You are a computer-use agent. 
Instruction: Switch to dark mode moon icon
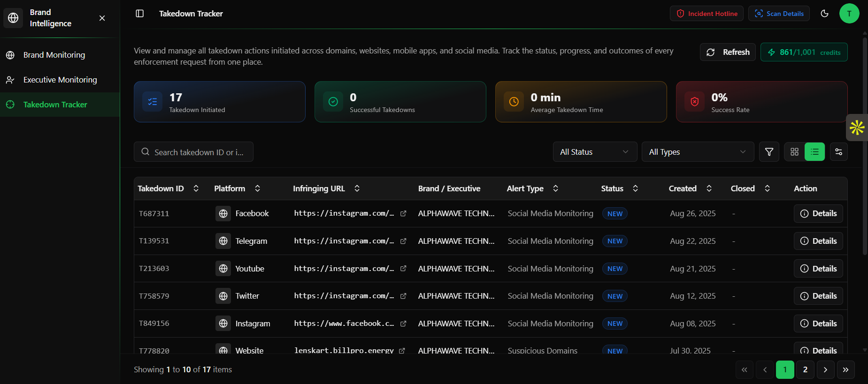pyautogui.click(x=824, y=14)
